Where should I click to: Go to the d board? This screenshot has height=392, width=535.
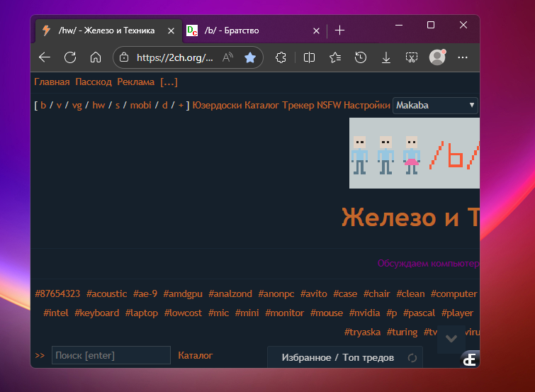point(165,105)
